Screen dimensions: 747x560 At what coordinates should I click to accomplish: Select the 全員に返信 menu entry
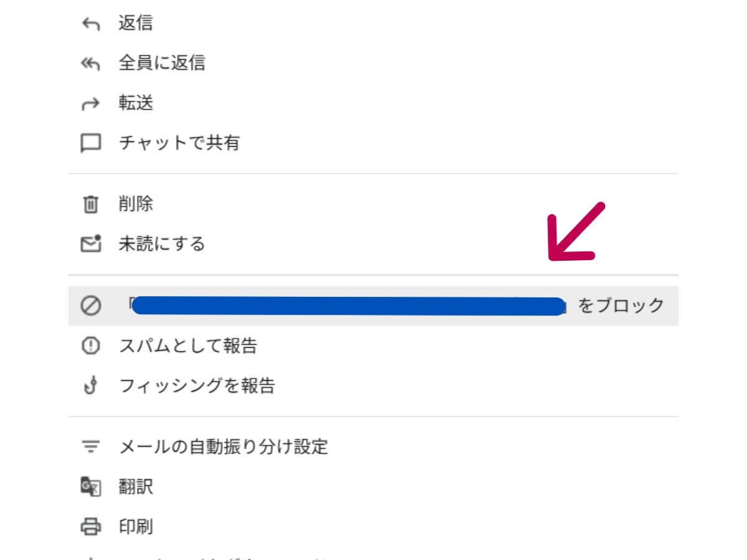[x=161, y=63]
